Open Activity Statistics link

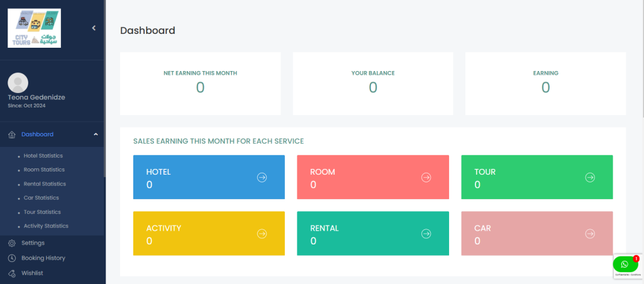(46, 226)
